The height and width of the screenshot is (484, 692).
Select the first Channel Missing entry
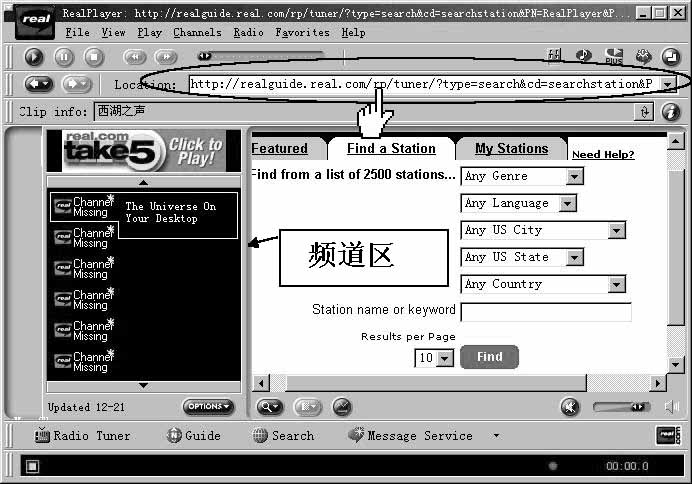[82, 207]
